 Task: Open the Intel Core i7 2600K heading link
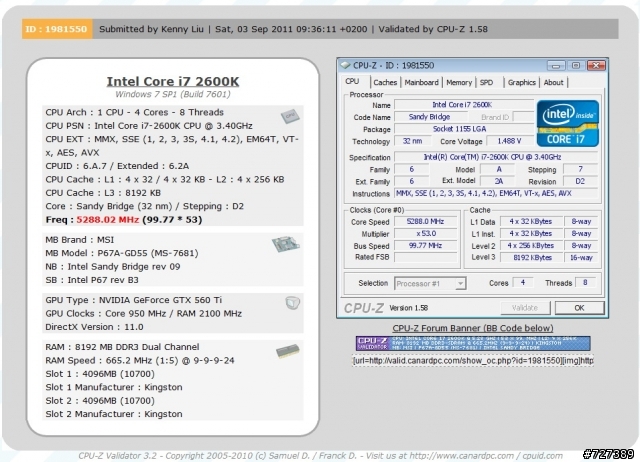point(173,81)
